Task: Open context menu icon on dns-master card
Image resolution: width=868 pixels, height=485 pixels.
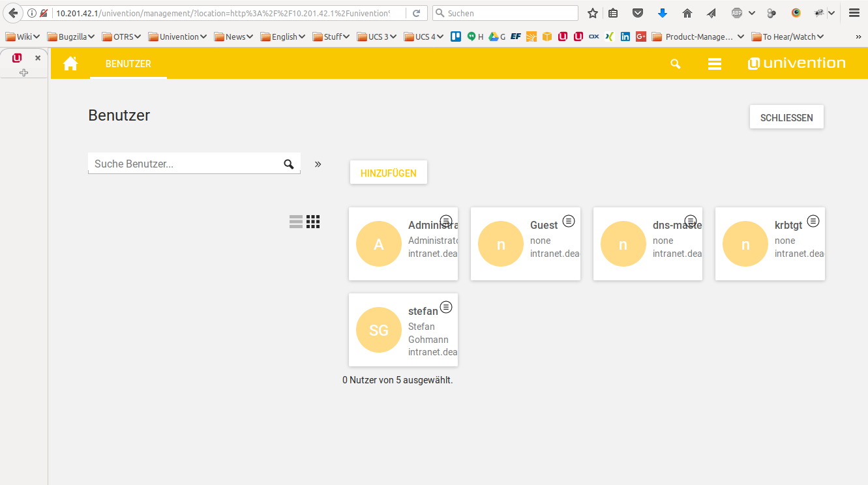Action: coord(691,221)
